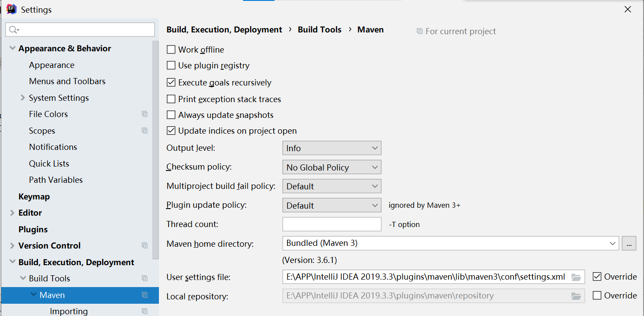644x316 pixels.
Task: Select Keymap in the settings tree
Action: coord(34,196)
